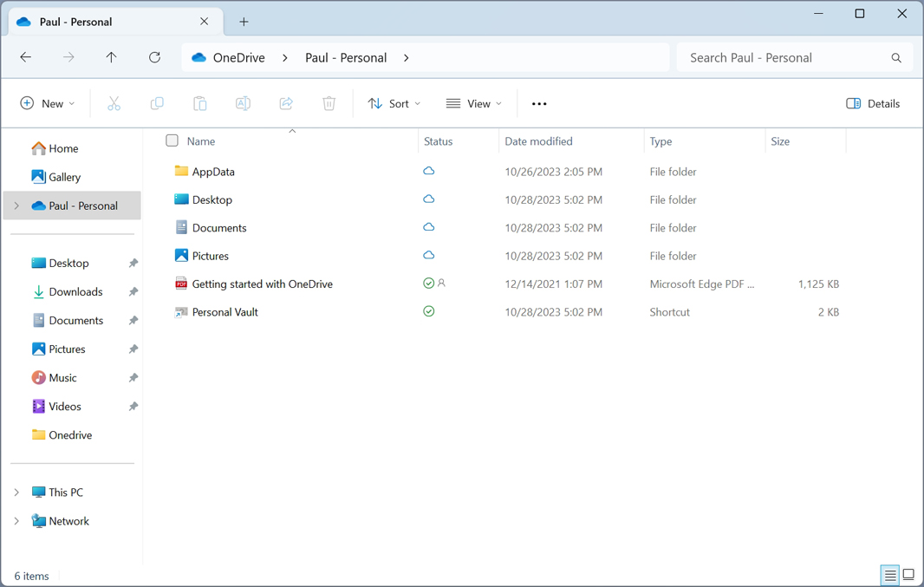Tick the select-all checkbox beside Name

click(x=172, y=140)
